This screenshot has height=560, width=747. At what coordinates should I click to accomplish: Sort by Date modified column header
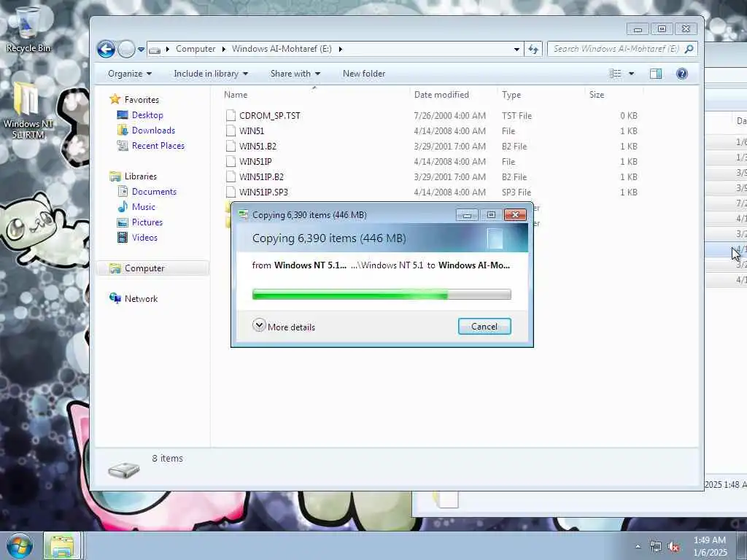441,95
